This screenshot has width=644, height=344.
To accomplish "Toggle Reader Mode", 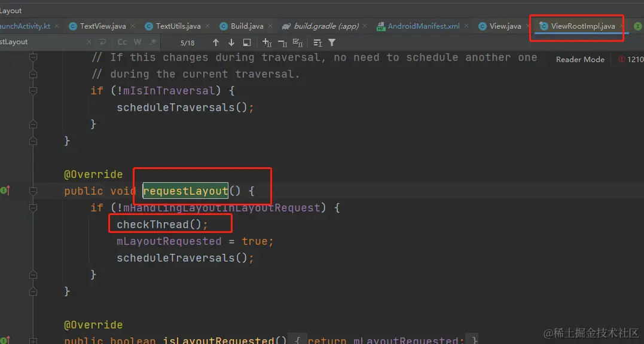I will point(580,60).
